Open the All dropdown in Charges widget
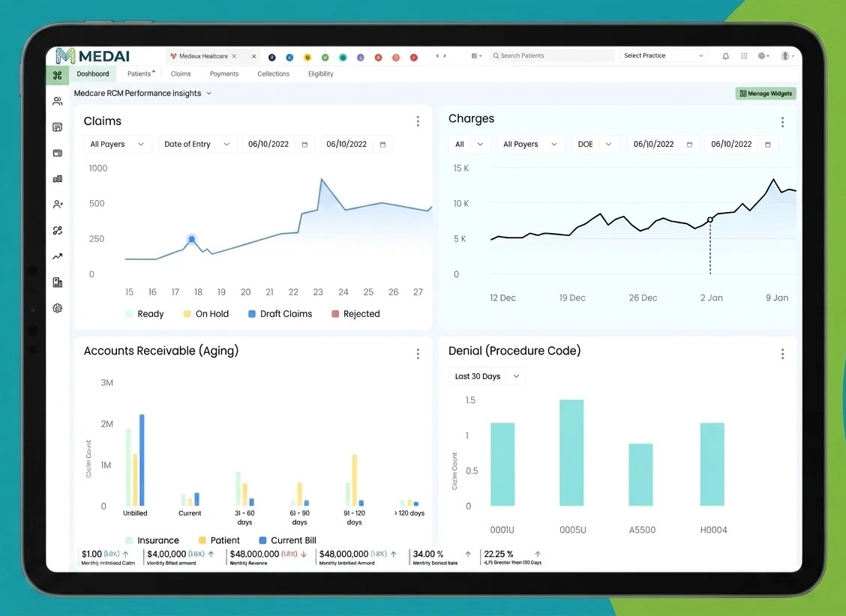The width and height of the screenshot is (846, 616). [469, 145]
